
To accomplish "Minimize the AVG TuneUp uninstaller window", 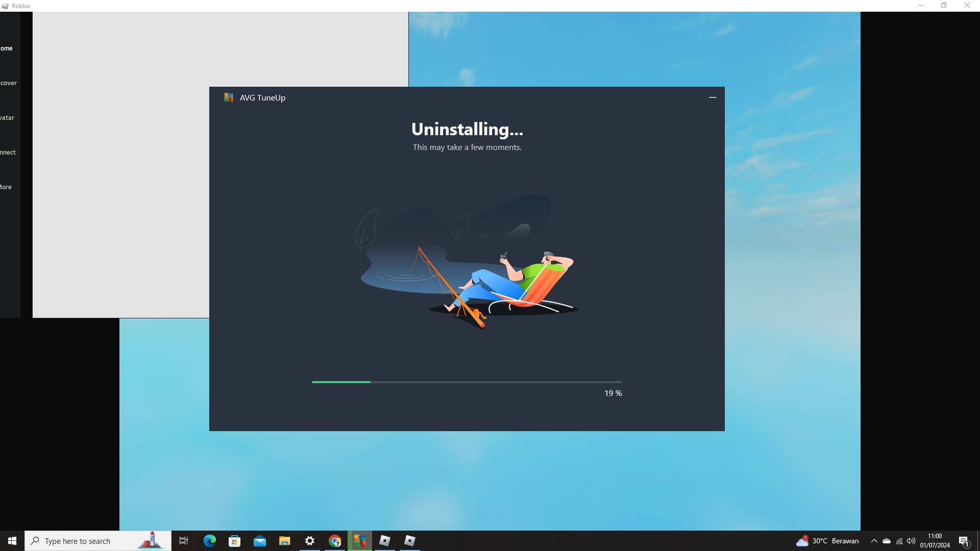I will click(713, 97).
